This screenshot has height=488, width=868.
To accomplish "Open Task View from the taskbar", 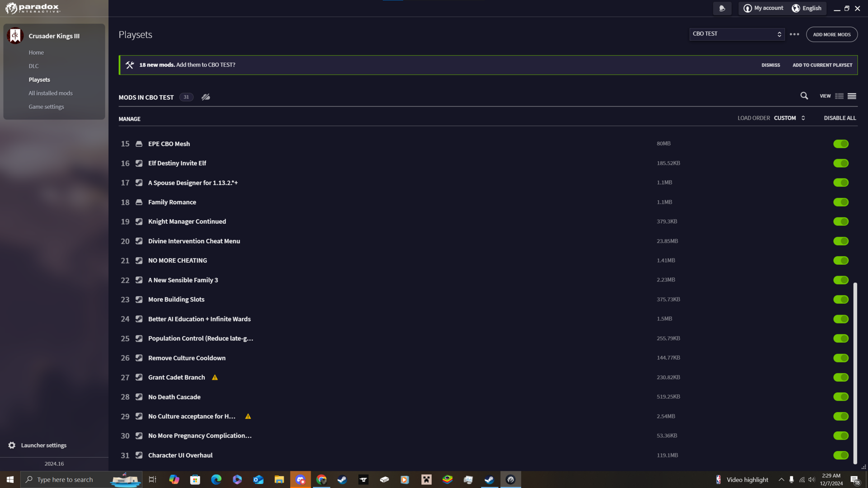I will tap(152, 479).
